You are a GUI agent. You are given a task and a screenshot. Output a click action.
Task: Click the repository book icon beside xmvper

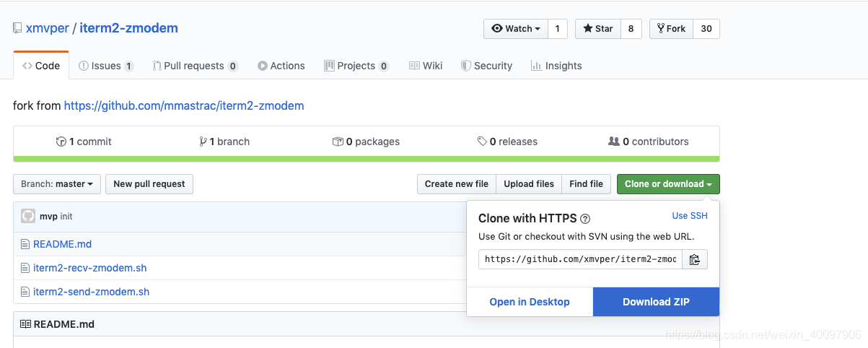17,29
